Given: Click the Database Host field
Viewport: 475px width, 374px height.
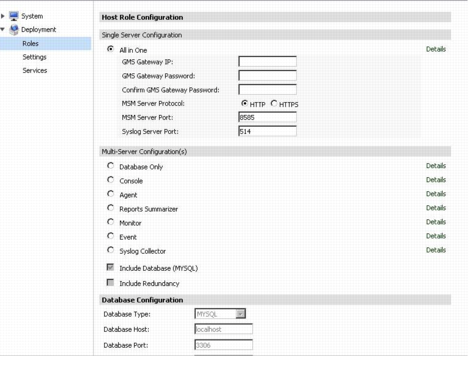Looking at the screenshot, I should point(224,329).
